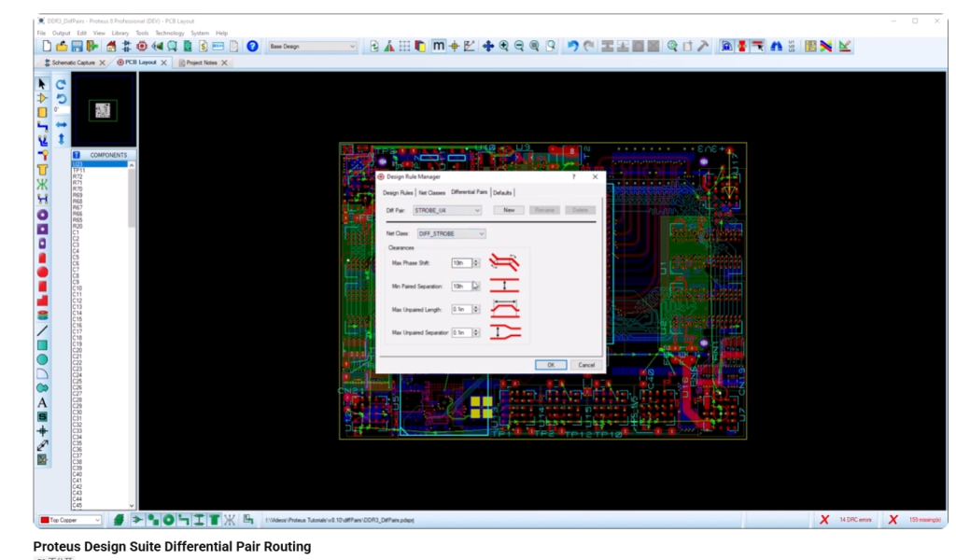This screenshot has height=560, width=956.
Task: Click the Zoom In magnifier icon
Action: (x=503, y=47)
